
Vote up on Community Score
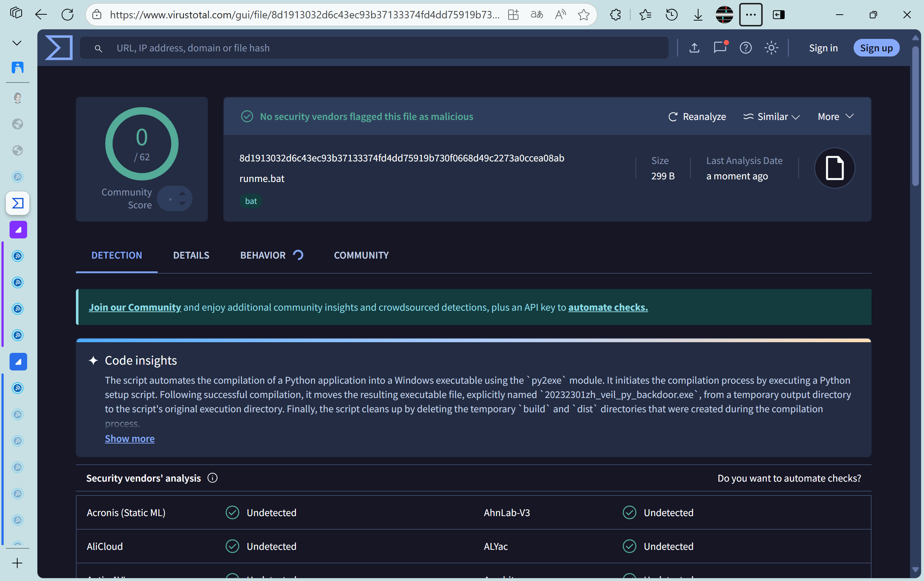[x=182, y=193]
